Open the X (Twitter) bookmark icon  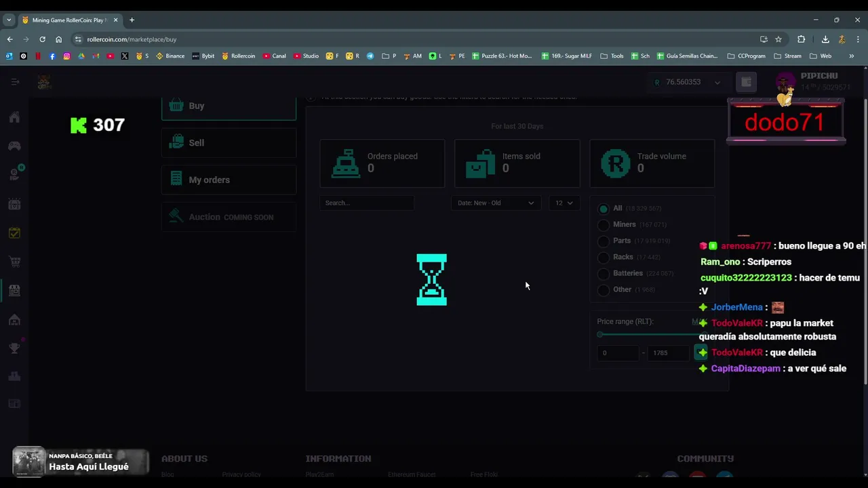pyautogui.click(x=125, y=56)
